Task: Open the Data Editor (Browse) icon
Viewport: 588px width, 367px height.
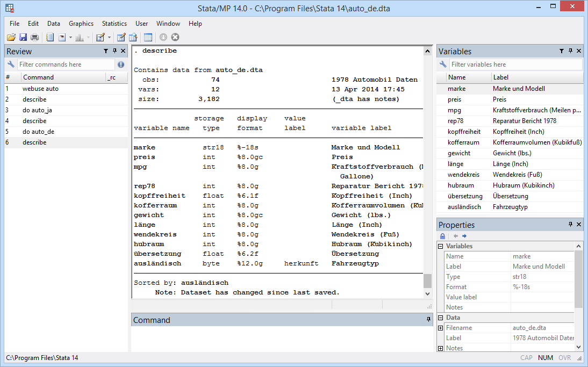Action: (133, 37)
